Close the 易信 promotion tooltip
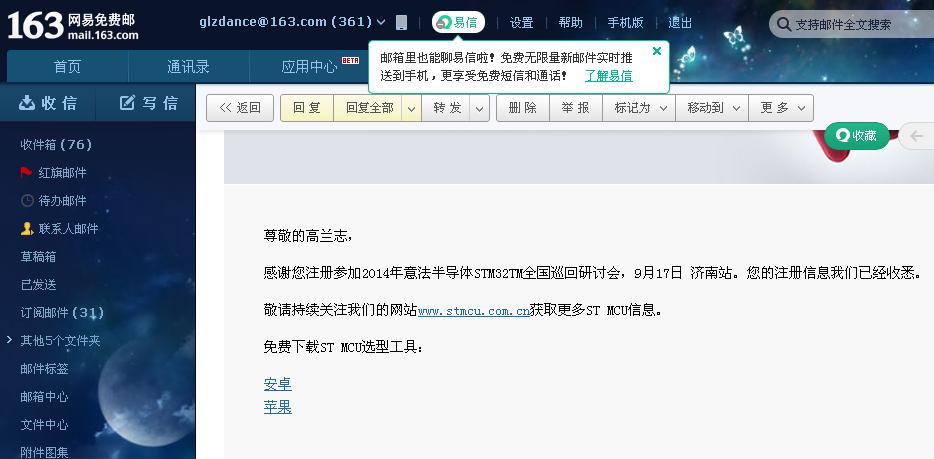This screenshot has width=934, height=459. point(657,51)
